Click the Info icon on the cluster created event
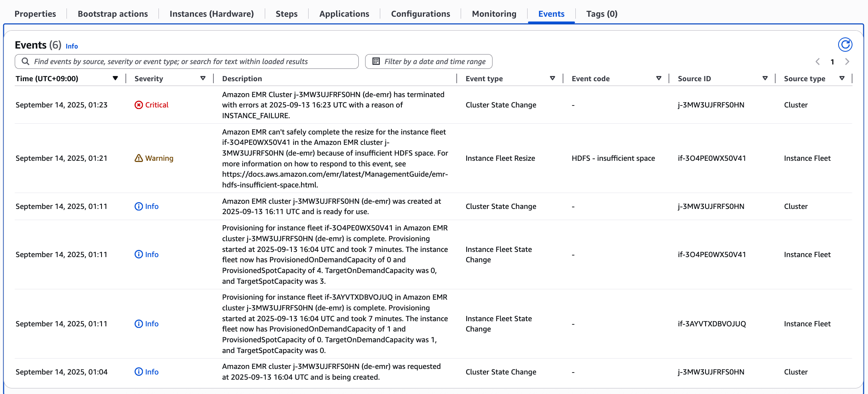 click(x=138, y=206)
